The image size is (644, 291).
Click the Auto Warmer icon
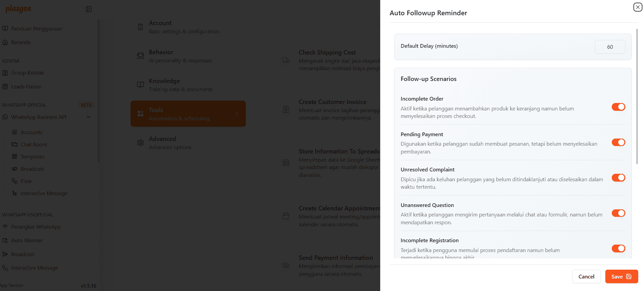[5, 241]
